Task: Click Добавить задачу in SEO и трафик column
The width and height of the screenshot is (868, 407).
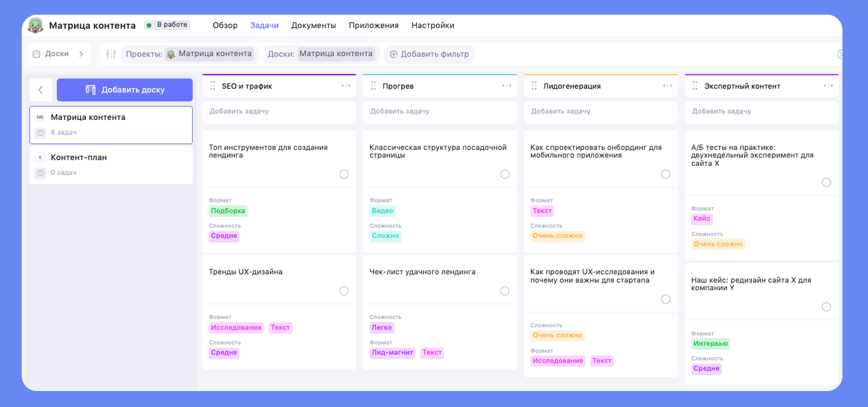Action: pos(279,112)
